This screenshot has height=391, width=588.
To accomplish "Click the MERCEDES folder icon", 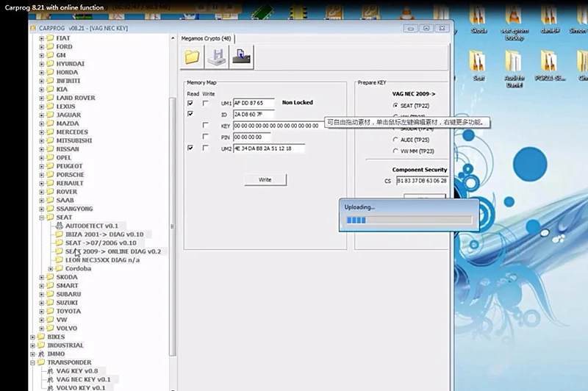I will click(x=50, y=132).
